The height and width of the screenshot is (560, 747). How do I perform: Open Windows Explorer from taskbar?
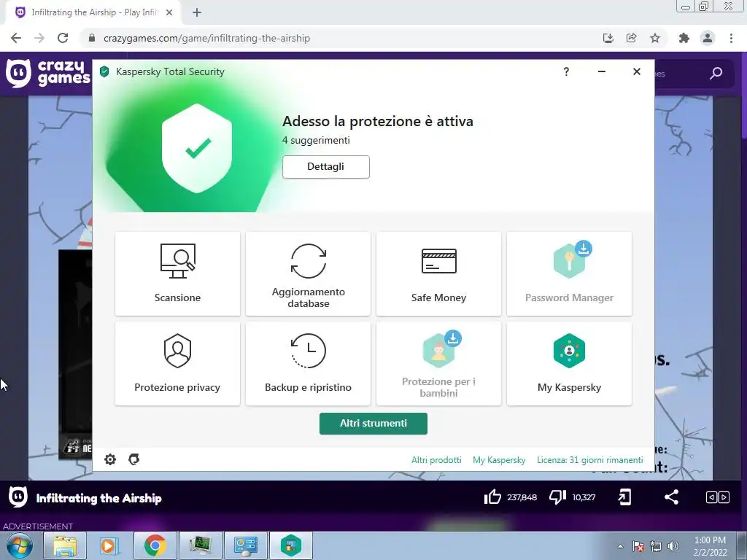pos(65,545)
